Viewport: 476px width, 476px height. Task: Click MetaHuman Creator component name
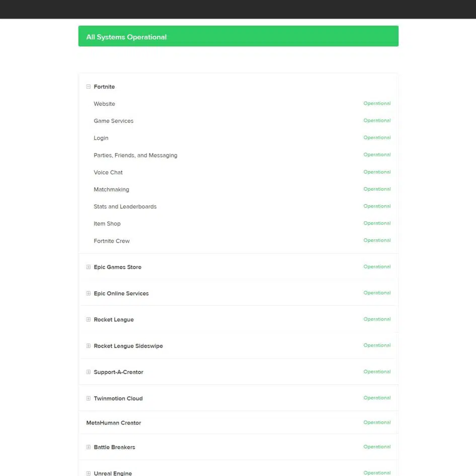click(x=114, y=423)
